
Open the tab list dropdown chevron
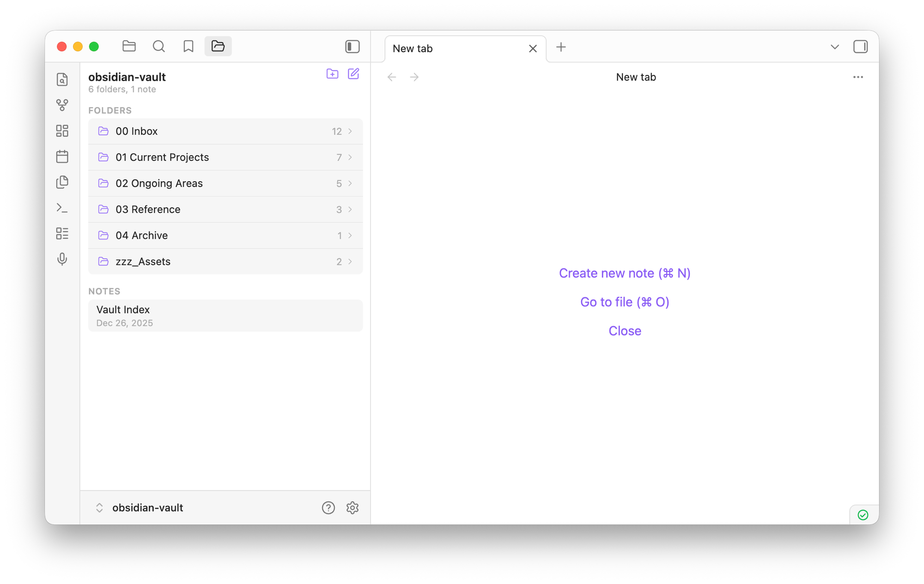tap(835, 47)
